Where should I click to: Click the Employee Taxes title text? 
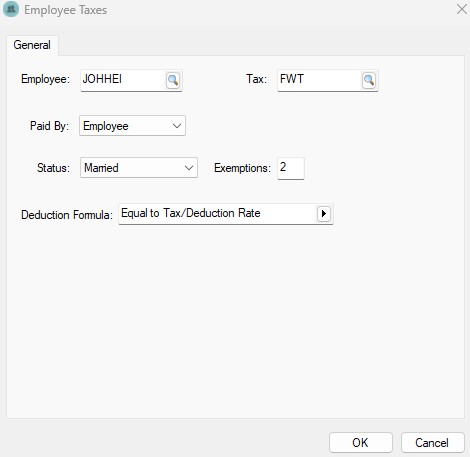(65, 10)
